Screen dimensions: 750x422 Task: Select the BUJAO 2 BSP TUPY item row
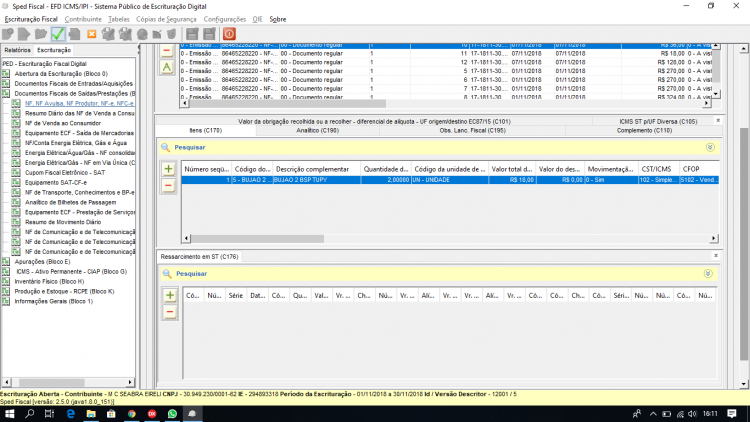coord(450,180)
